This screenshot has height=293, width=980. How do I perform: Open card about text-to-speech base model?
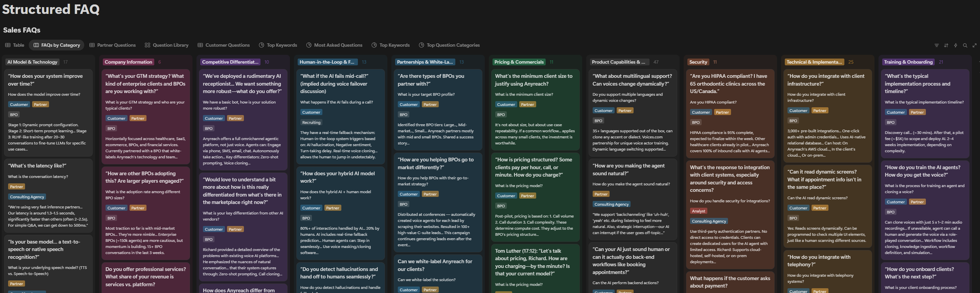[49, 264]
